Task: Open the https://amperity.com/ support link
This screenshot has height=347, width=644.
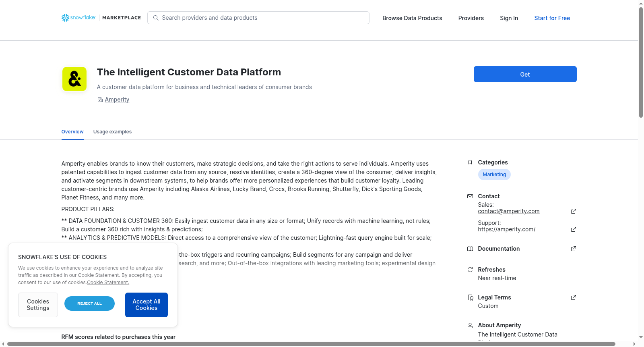Action: pos(507,229)
